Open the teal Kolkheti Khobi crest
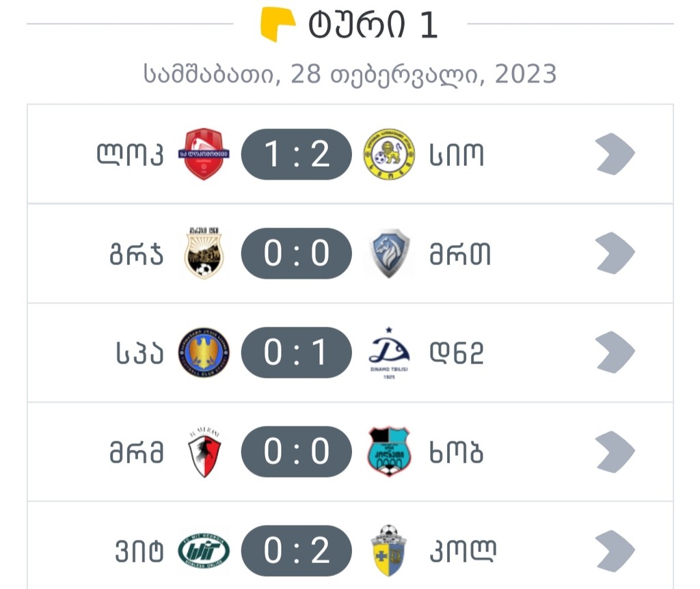This screenshot has width=700, height=589. pyautogui.click(x=389, y=452)
